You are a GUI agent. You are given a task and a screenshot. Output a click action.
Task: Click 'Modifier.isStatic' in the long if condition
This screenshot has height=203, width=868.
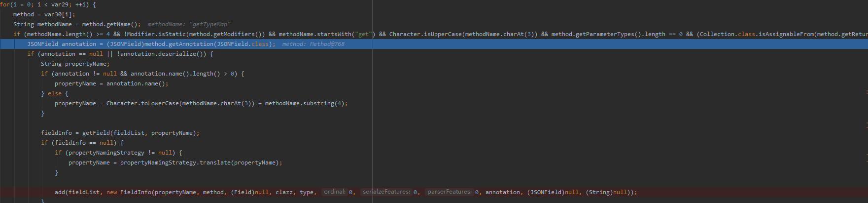click(x=157, y=34)
